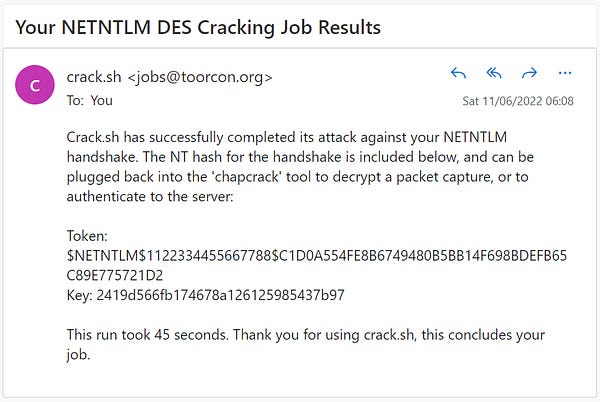
Task: Click the To: label
Action: point(75,100)
